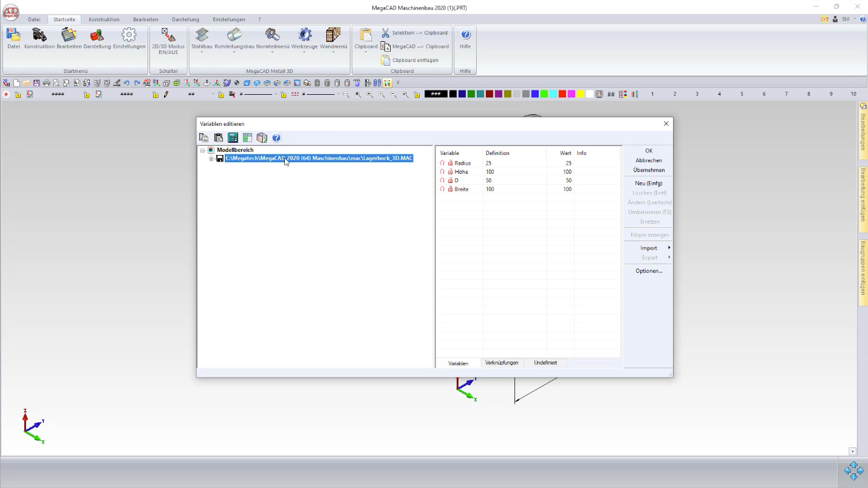The height and width of the screenshot is (488, 868).
Task: Toggle the lock icon beside Breite variable
Action: [450, 190]
